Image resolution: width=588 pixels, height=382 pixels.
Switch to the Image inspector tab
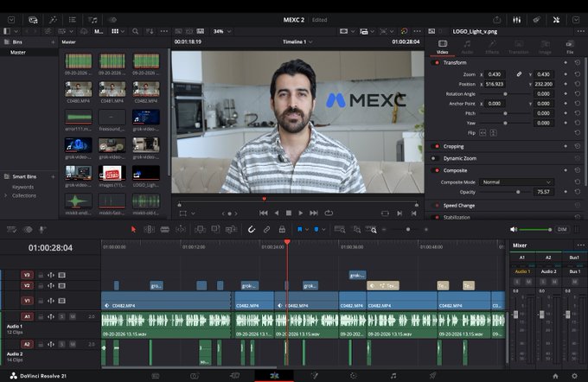point(545,48)
